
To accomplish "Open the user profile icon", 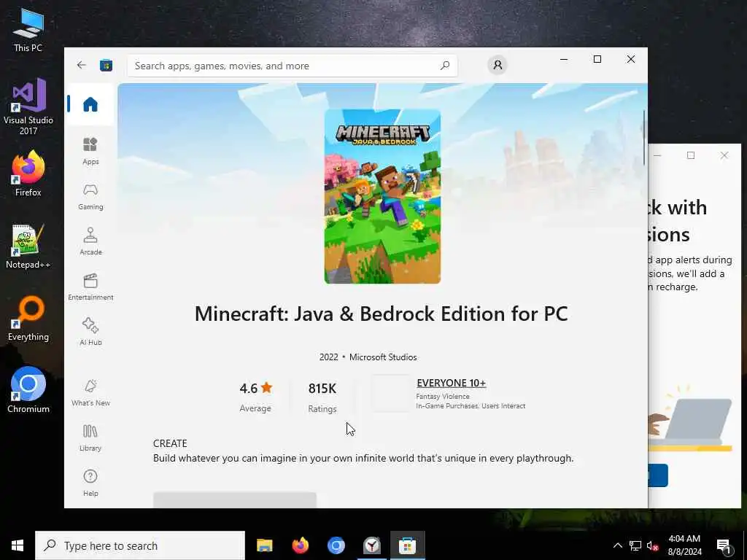I will tap(498, 65).
